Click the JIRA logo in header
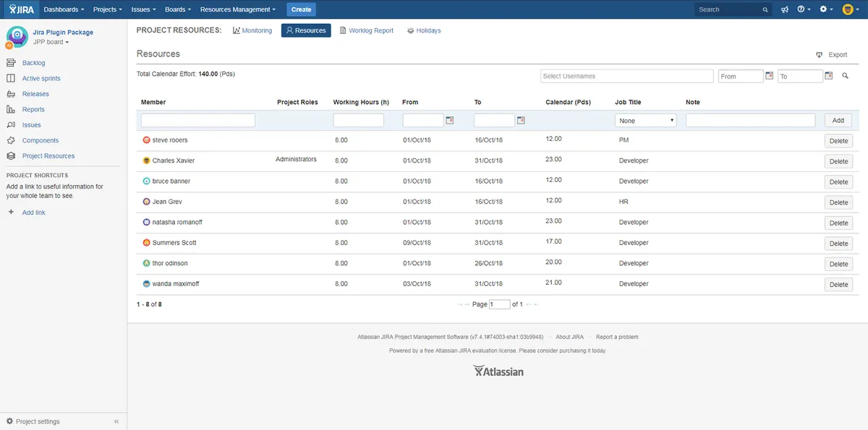 (20, 9)
